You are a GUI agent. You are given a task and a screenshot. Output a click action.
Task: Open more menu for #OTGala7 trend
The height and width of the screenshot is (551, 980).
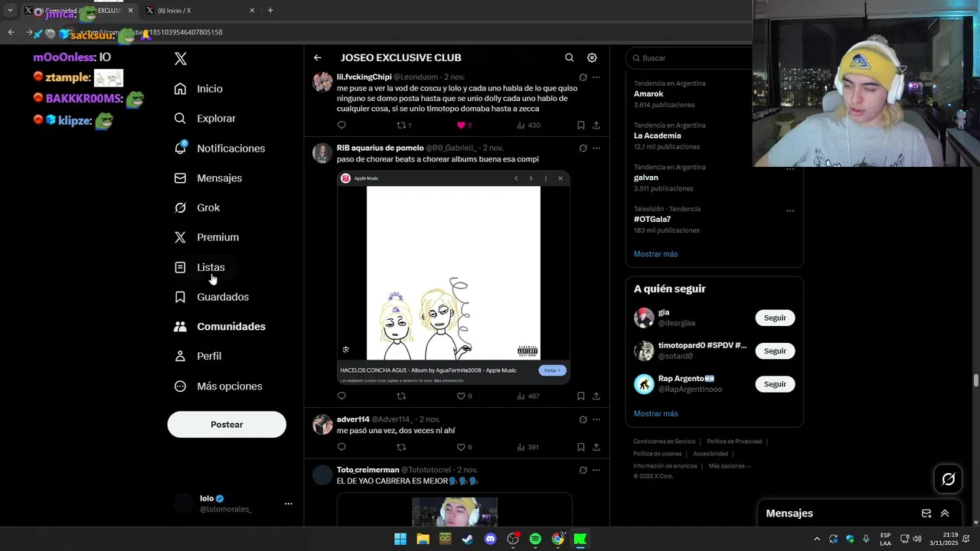point(790,211)
